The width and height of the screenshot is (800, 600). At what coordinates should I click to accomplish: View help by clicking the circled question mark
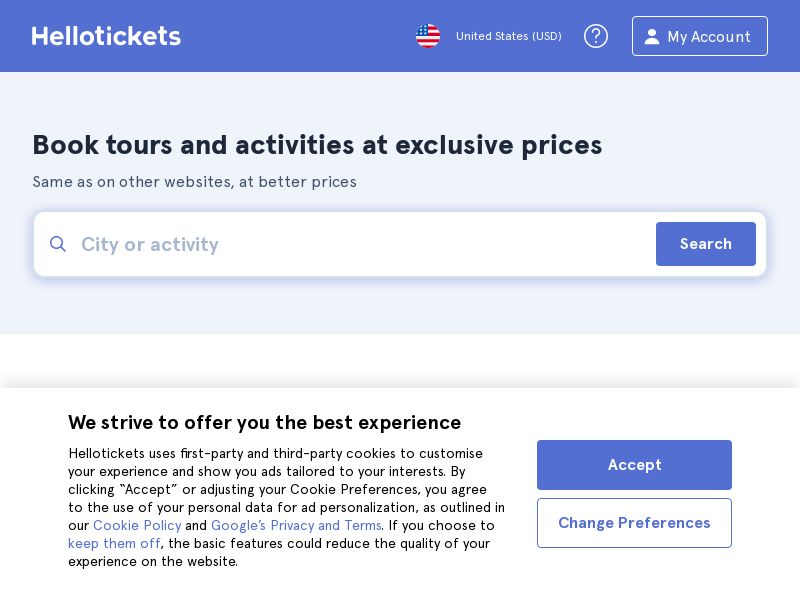click(596, 36)
